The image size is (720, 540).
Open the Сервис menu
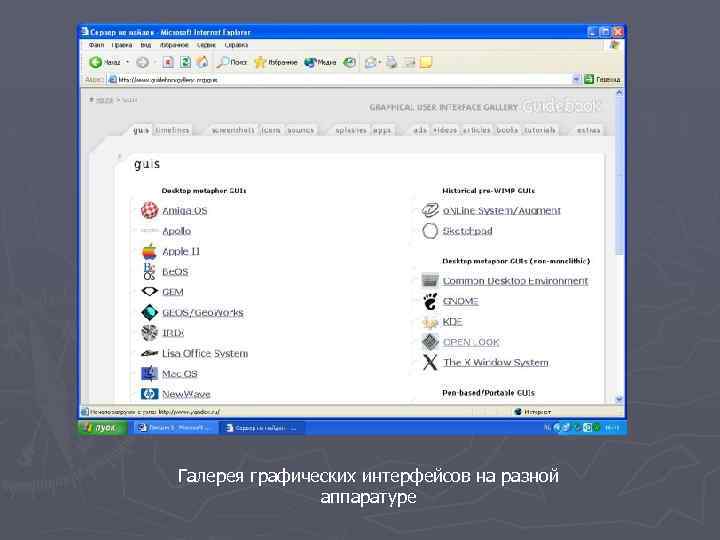point(206,45)
